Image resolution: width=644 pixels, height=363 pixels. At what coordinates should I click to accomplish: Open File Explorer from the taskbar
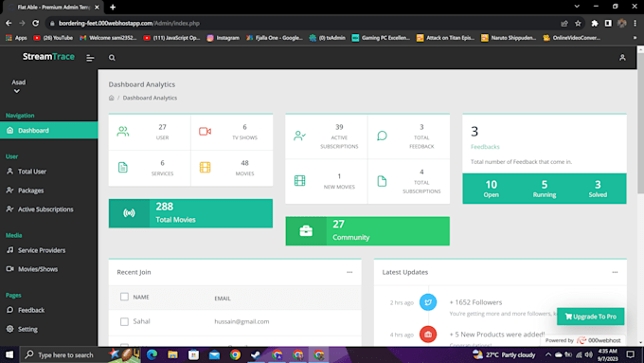(172, 354)
